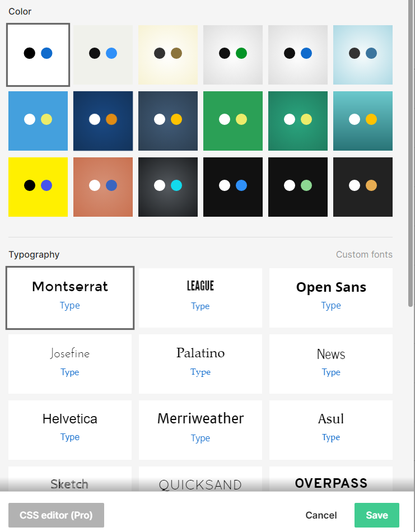This screenshot has height=532, width=415.
Task: Select the light gray theme with green dot
Action: point(233,55)
